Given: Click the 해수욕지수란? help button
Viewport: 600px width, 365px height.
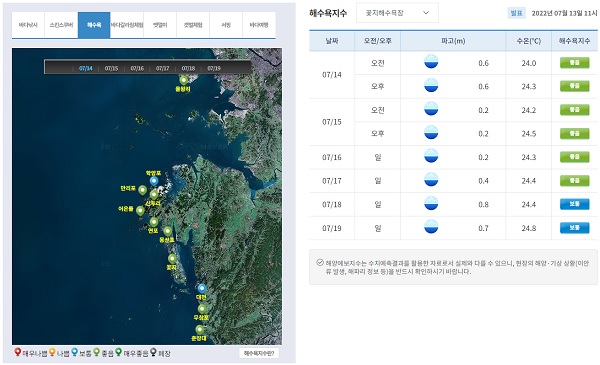Looking at the screenshot, I should coord(259,353).
